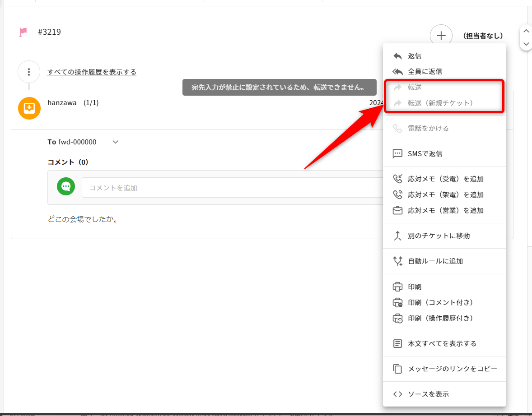This screenshot has height=416, width=532.
Task: Click 印刷（操作履歴付き） print with history
Action: pos(440,319)
